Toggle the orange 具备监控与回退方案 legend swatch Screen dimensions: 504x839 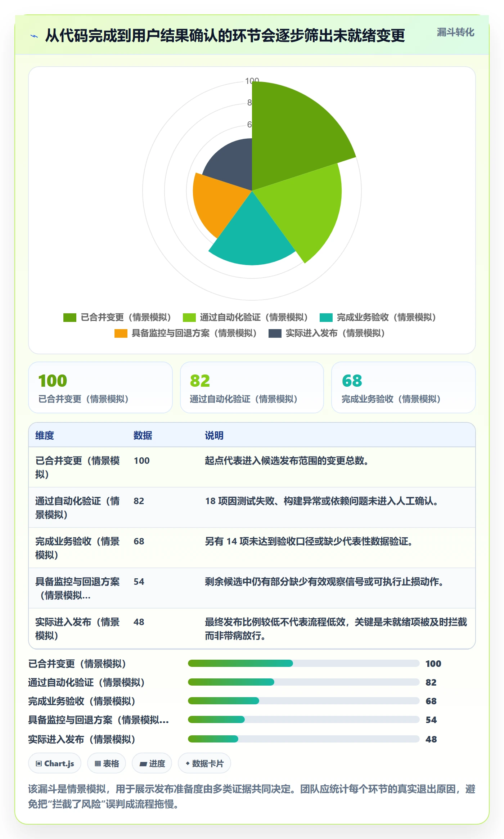coord(121,333)
